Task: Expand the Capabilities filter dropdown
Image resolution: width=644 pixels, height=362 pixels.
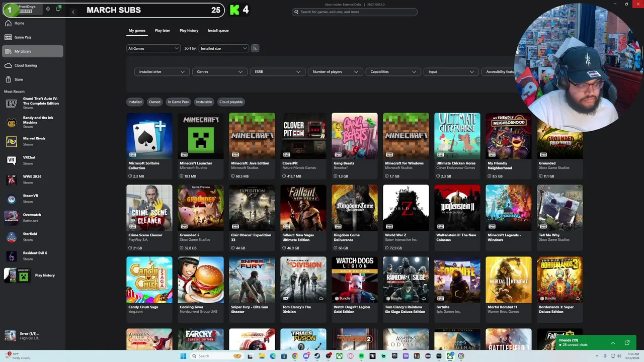Action: 393,72
